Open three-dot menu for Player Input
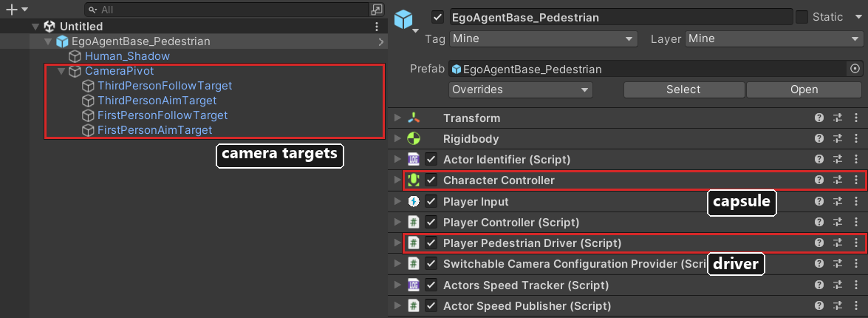The width and height of the screenshot is (868, 318). click(x=856, y=201)
